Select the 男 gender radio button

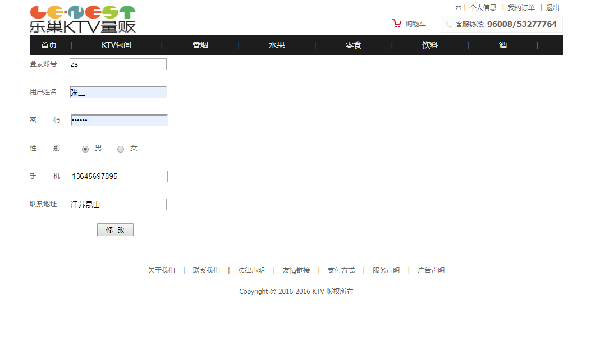(x=85, y=149)
